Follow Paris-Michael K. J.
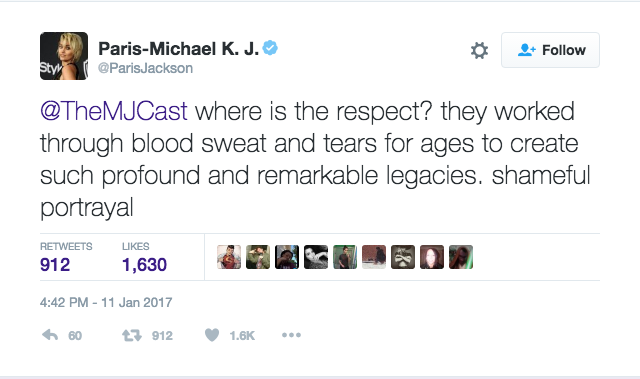Viewport: 640px width, 379px height. [x=550, y=50]
